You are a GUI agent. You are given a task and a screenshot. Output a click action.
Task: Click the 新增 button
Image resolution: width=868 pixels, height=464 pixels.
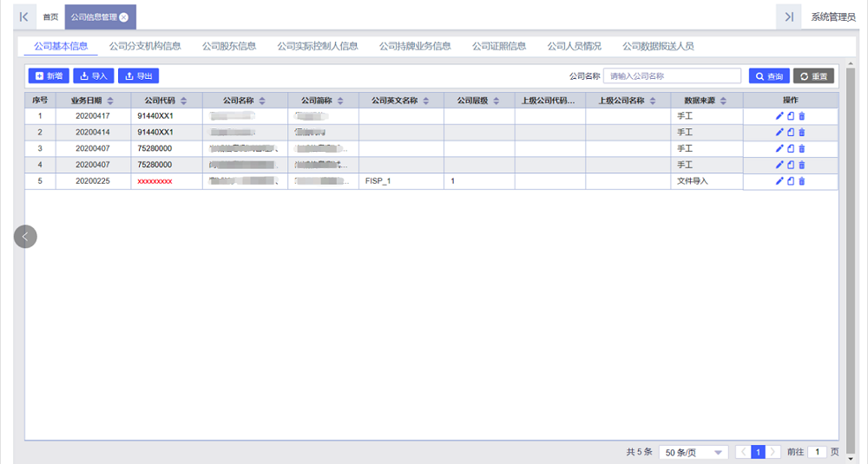(49, 76)
